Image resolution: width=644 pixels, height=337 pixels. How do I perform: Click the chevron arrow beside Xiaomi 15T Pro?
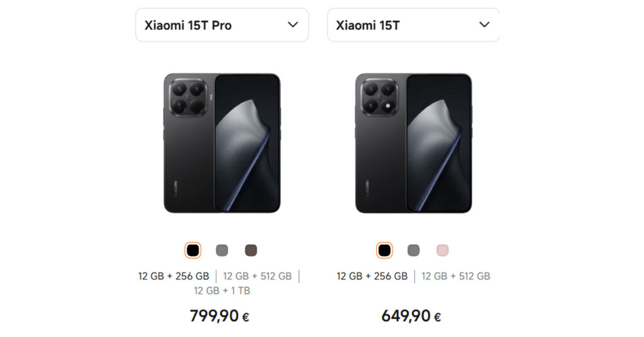pyautogui.click(x=292, y=25)
